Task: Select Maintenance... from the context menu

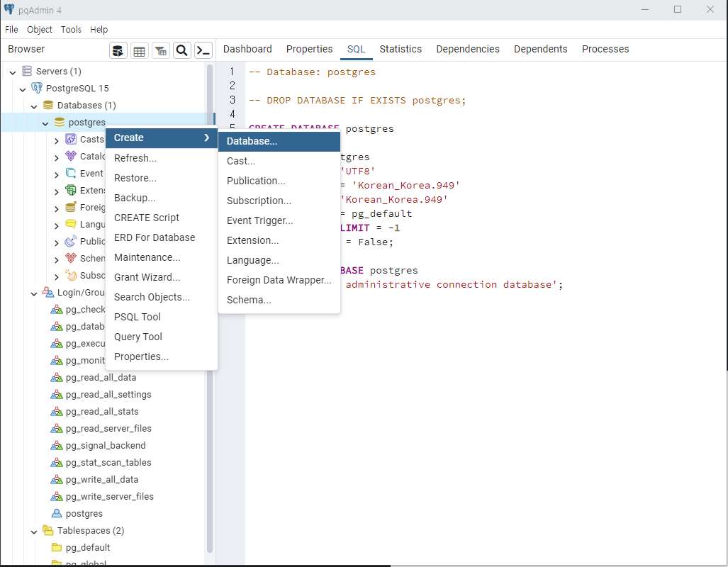Action: click(162, 257)
